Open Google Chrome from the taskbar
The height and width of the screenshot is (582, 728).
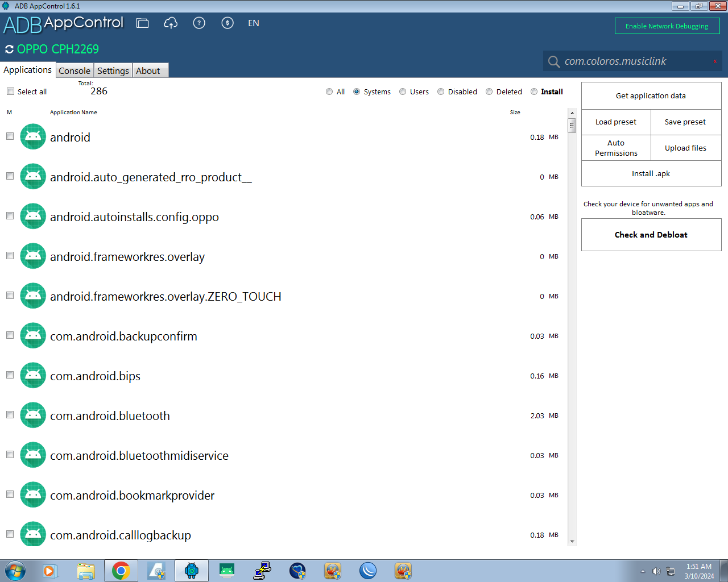point(121,571)
